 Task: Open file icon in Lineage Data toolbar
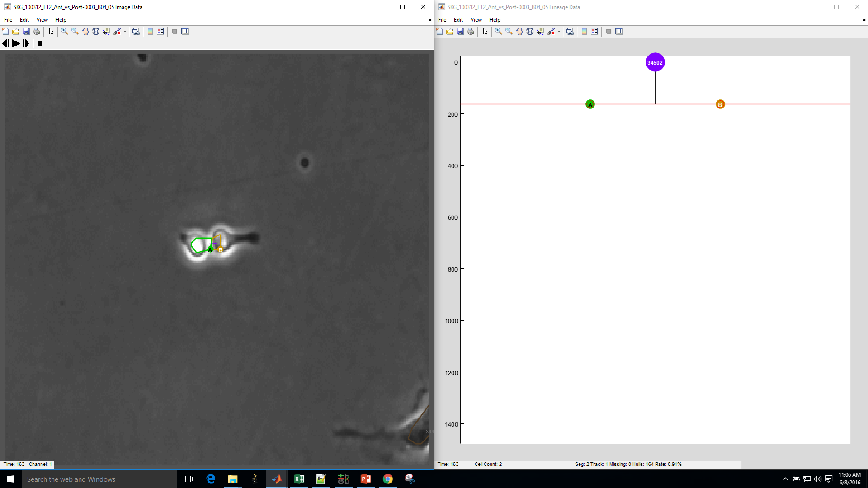(x=450, y=31)
